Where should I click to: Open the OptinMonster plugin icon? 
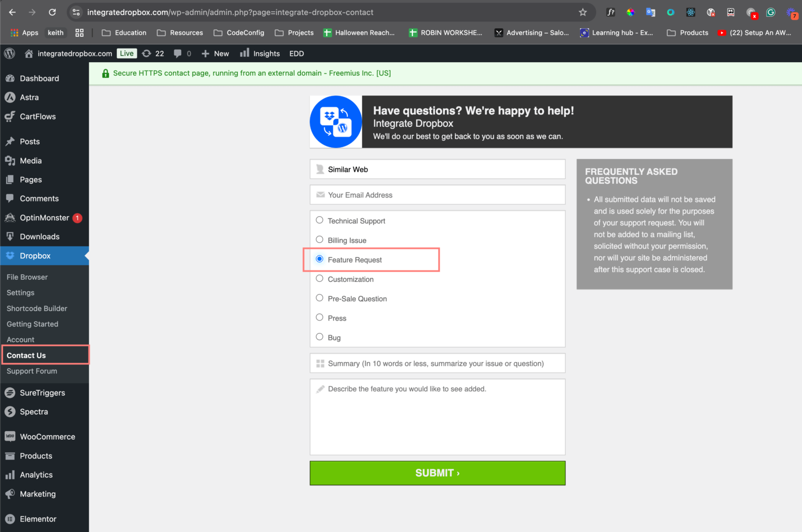10,217
